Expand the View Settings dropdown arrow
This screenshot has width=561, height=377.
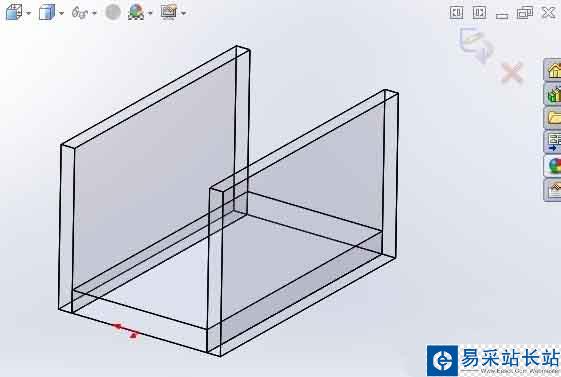tap(184, 14)
